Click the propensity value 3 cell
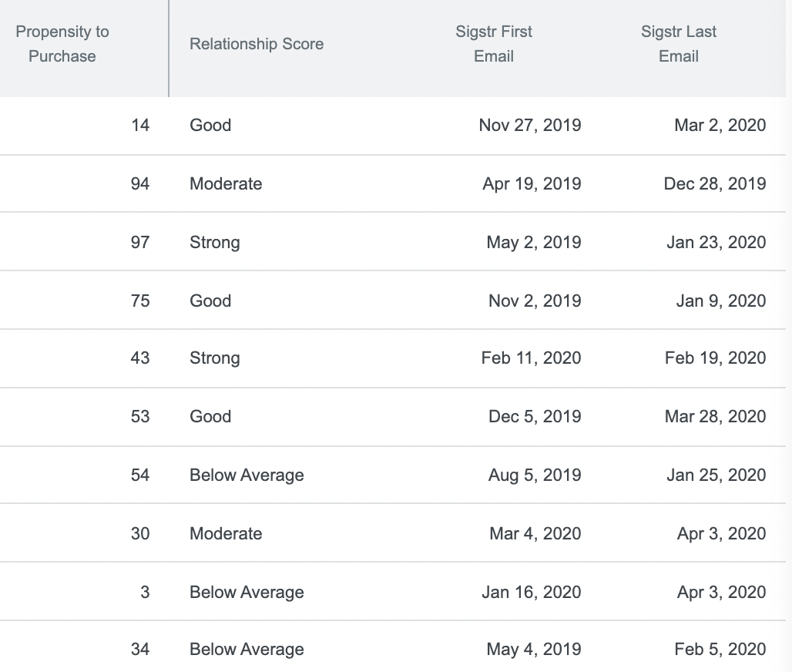 tap(145, 593)
